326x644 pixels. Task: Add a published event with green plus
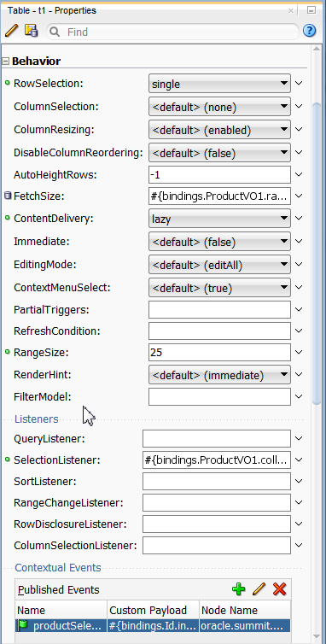(239, 589)
